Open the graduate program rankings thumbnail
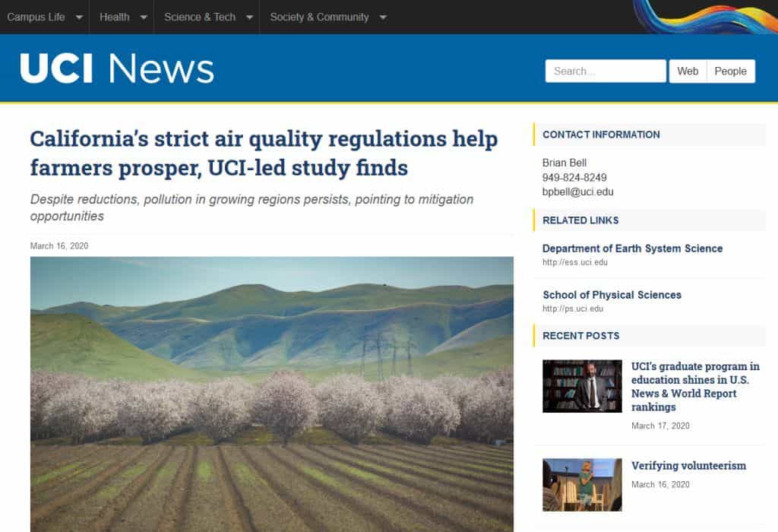This screenshot has width=778, height=532. (x=582, y=386)
